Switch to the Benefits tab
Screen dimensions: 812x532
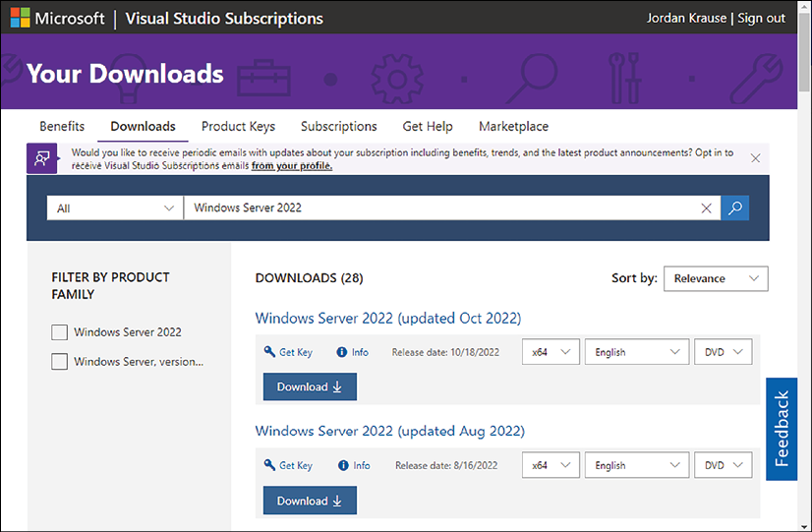62,127
